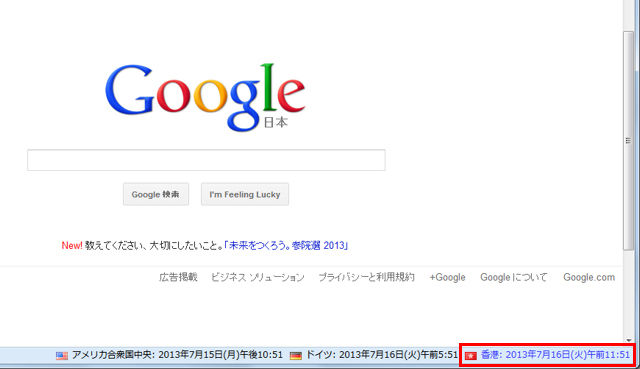Click the ドイツ clock text in status bar
Screen dimensions: 640x369
point(382,355)
